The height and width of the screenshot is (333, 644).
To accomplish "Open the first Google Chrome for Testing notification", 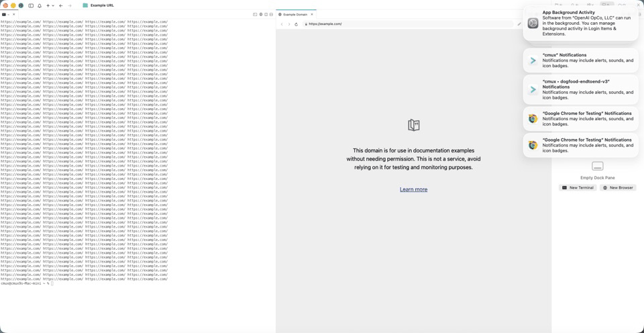I will [x=581, y=119].
